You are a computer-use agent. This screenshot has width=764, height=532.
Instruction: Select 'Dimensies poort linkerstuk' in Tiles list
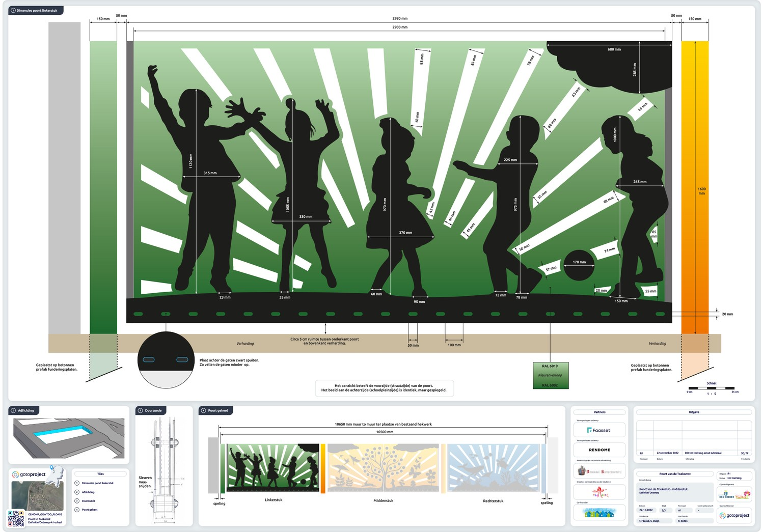97,483
